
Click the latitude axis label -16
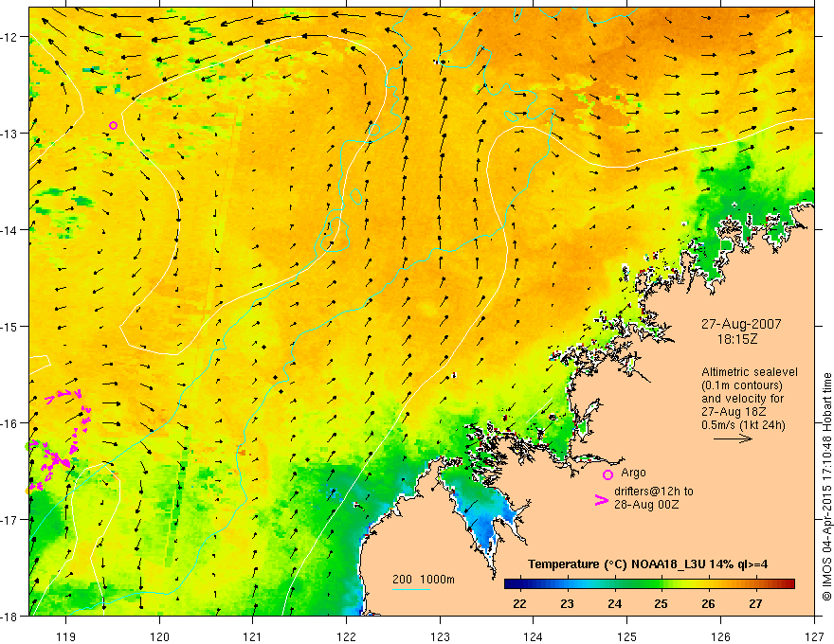10,423
